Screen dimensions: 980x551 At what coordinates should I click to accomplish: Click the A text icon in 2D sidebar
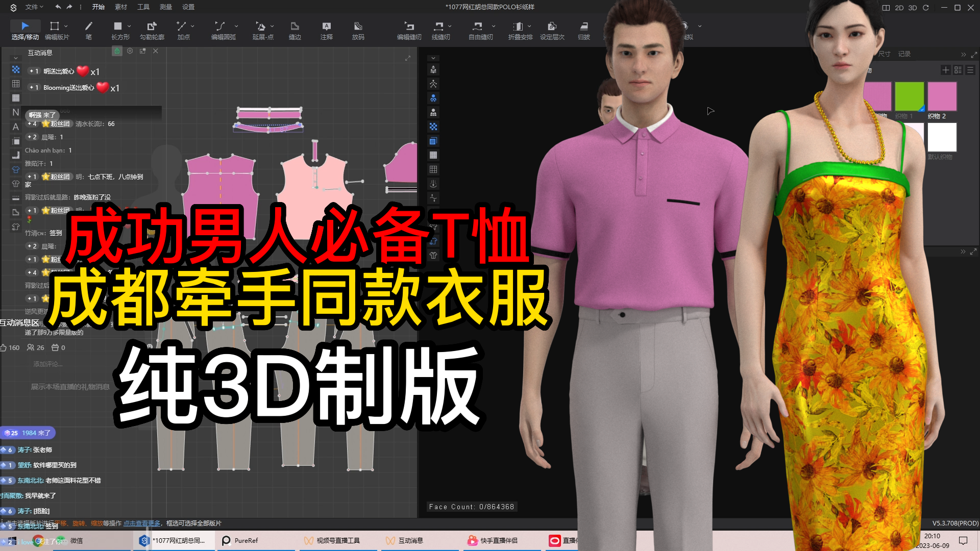coord(16,127)
